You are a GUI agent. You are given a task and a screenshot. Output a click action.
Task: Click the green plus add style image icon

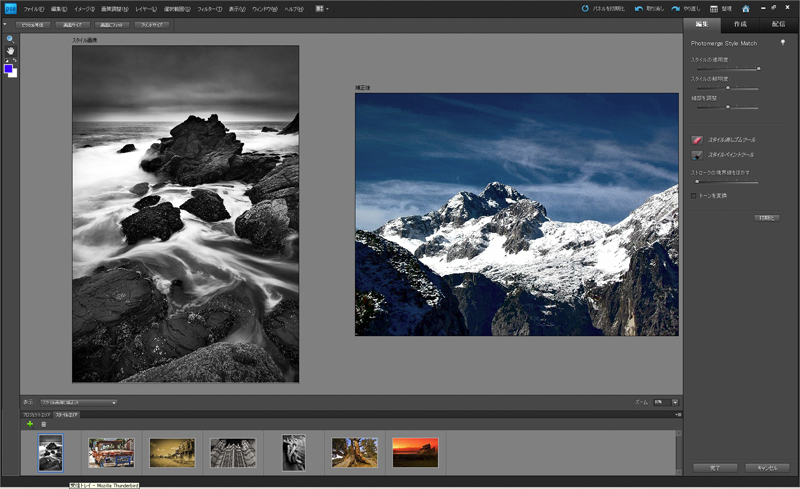[30, 424]
